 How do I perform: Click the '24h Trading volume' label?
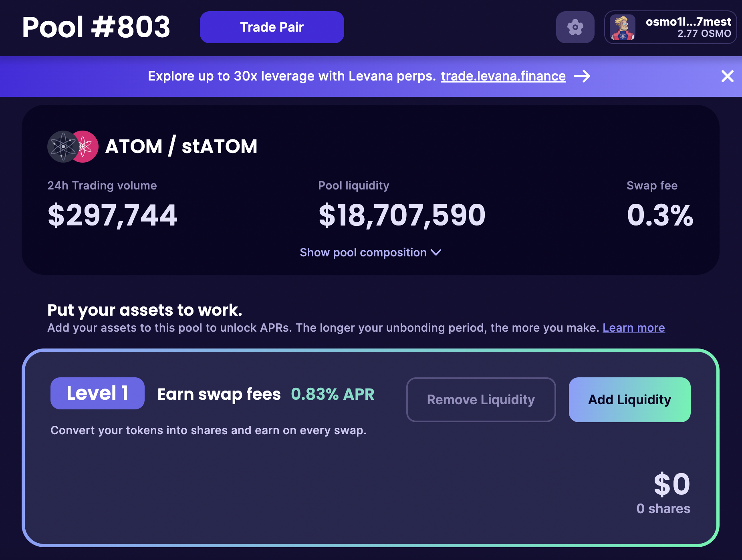(102, 185)
